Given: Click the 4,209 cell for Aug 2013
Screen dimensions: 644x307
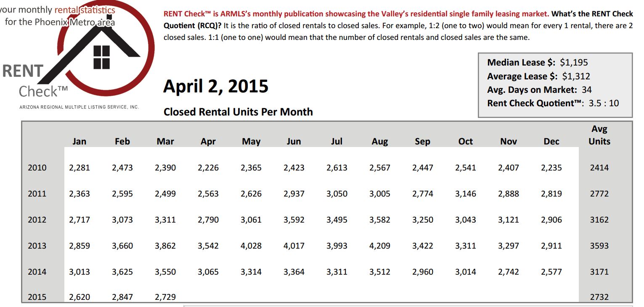Looking at the screenshot, I should point(380,246).
